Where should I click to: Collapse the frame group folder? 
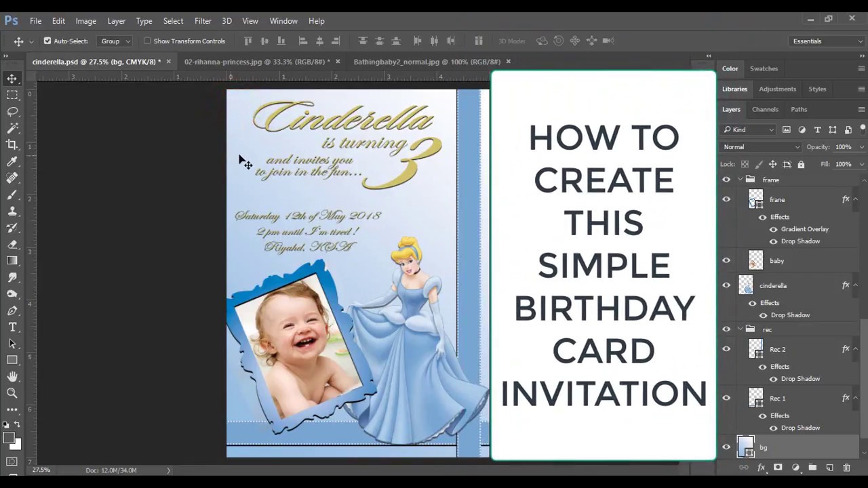[x=740, y=180]
